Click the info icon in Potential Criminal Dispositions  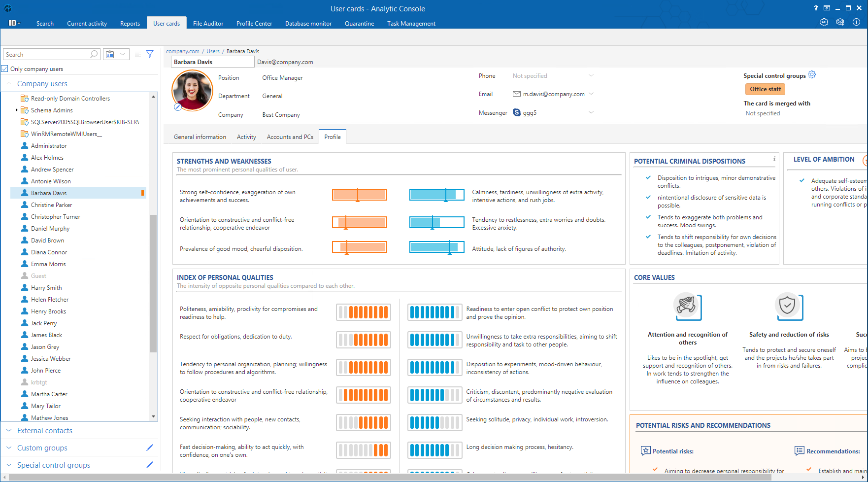point(774,159)
